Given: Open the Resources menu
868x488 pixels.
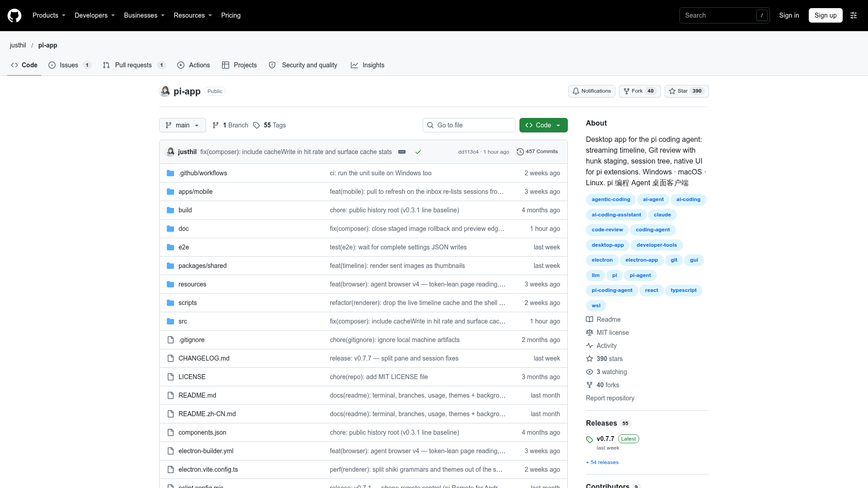Looking at the screenshot, I should tap(193, 15).
